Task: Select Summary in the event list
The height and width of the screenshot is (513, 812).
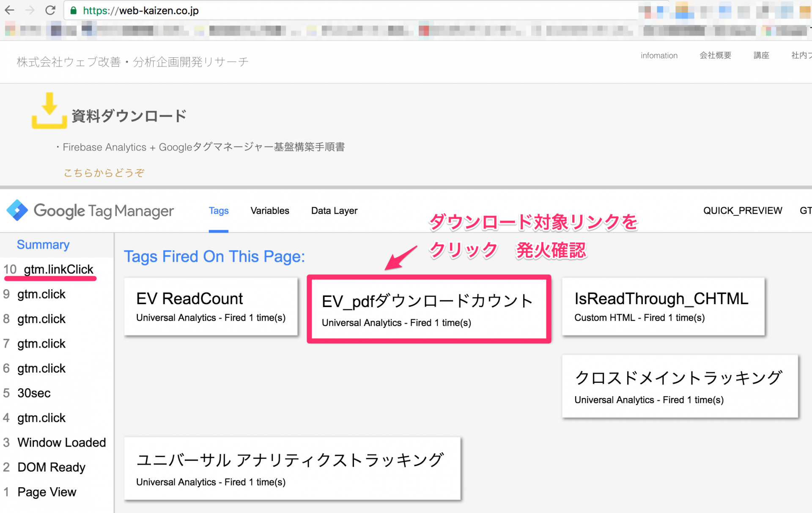Action: click(43, 244)
